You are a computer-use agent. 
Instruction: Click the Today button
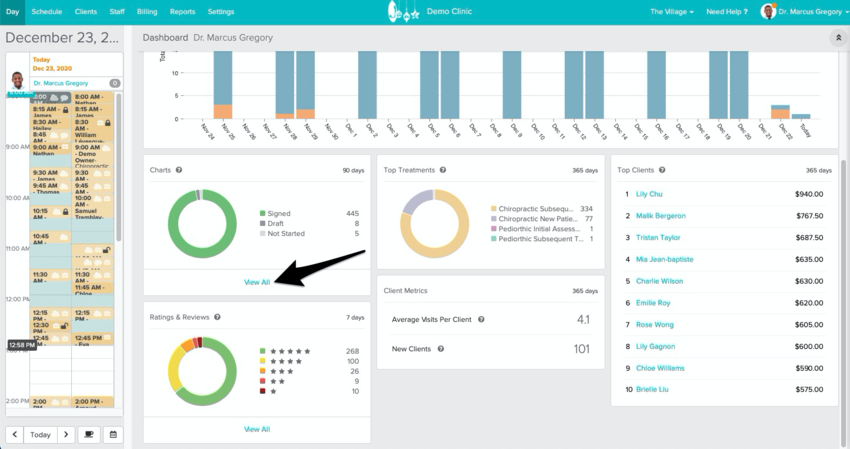(40, 435)
